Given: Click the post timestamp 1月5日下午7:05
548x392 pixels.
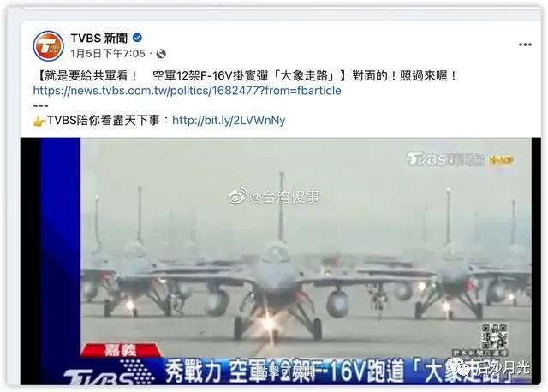Looking at the screenshot, I should [108, 54].
